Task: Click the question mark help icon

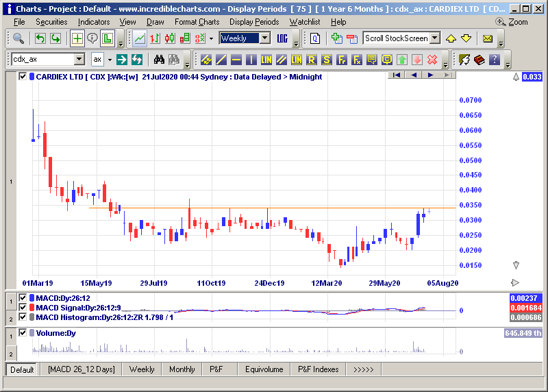Action: (494, 60)
